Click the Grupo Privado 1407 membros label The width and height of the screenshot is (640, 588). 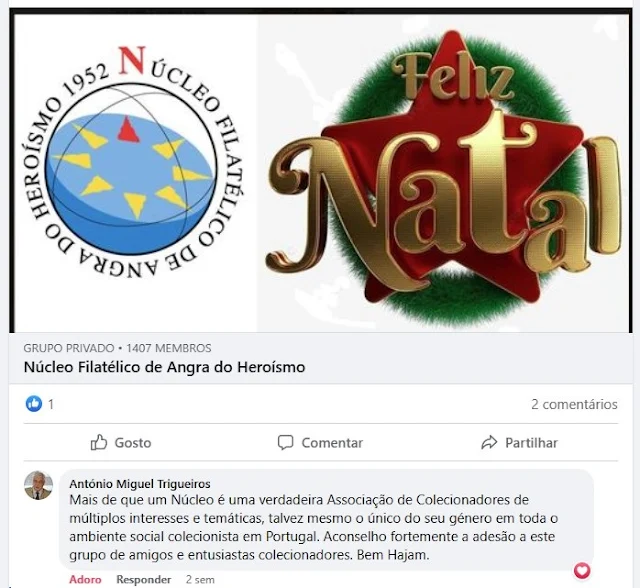118,348
